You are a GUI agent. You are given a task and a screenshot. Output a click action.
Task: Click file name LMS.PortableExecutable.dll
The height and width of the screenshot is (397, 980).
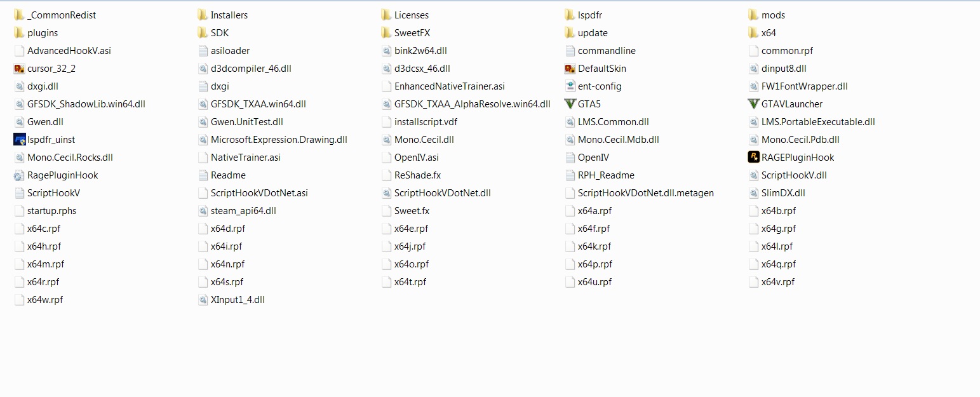pyautogui.click(x=818, y=122)
